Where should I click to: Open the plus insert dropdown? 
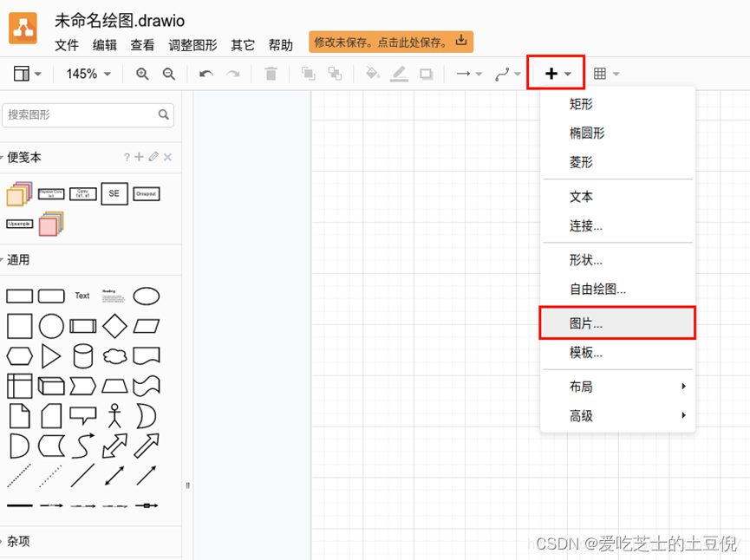coord(558,74)
